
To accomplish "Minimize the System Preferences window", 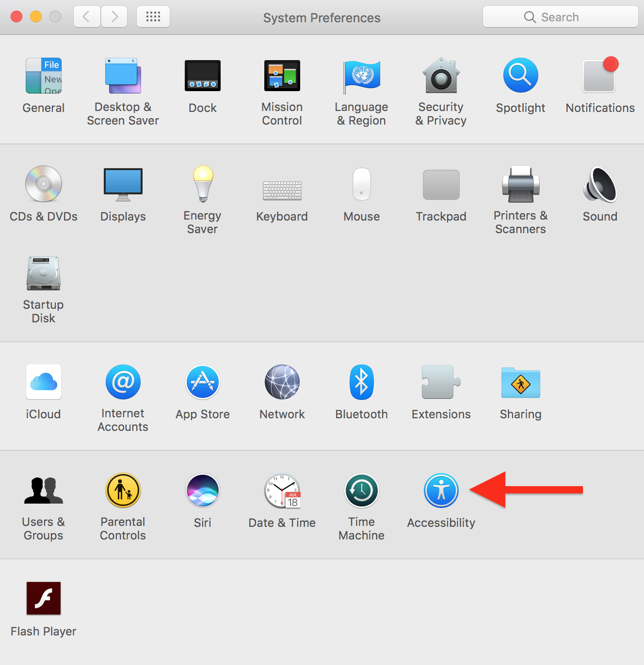I will click(x=36, y=17).
